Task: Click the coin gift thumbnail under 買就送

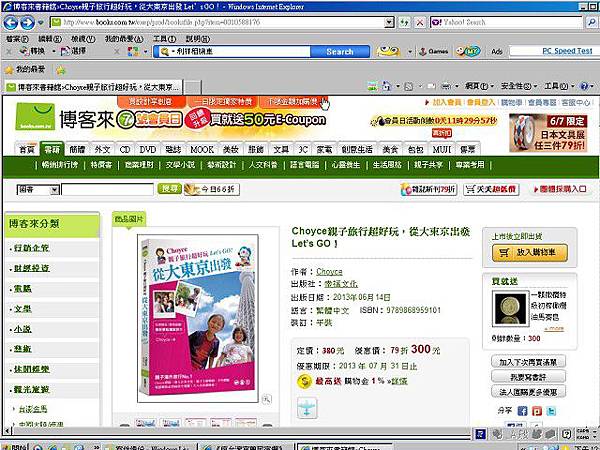Action: (x=510, y=308)
